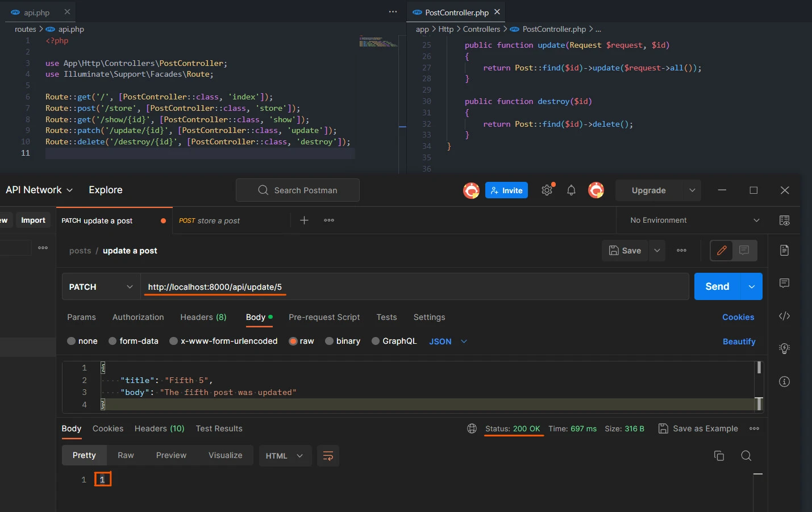This screenshot has height=512, width=812.
Task: Click the Beautify link
Action: tap(739, 342)
